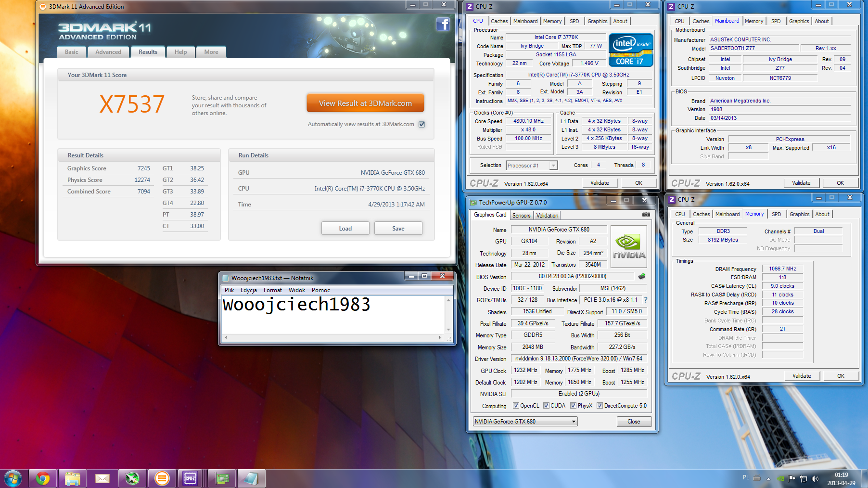
Task: Click the 3DMark 11 window title icon
Action: click(43, 7)
